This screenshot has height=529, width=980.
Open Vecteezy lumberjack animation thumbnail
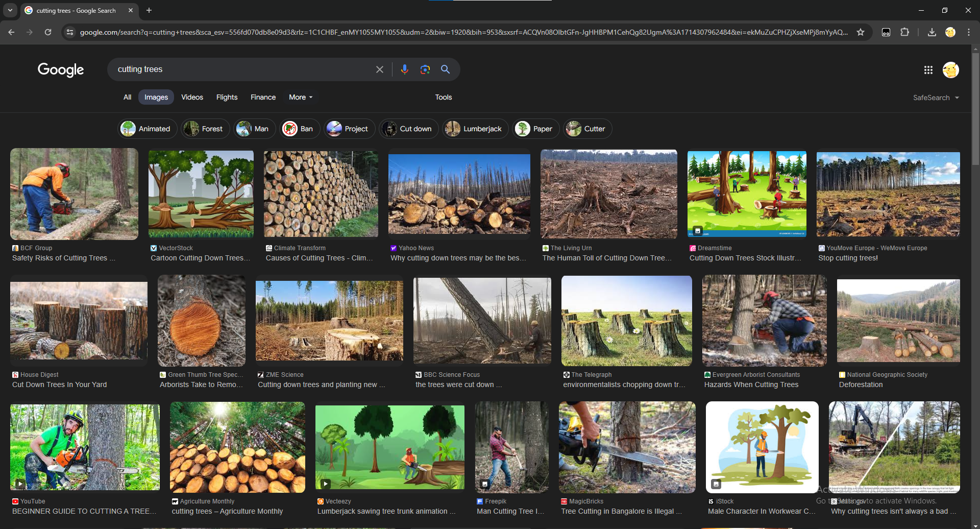pyautogui.click(x=390, y=447)
